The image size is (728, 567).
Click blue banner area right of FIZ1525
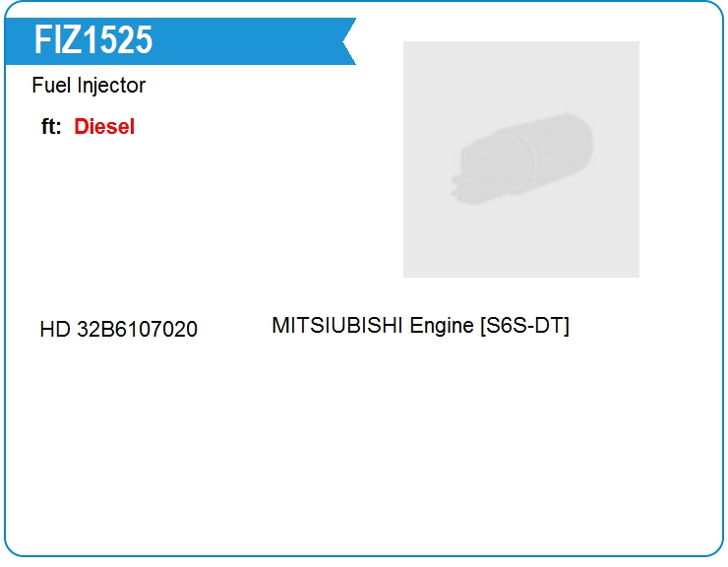(246, 41)
